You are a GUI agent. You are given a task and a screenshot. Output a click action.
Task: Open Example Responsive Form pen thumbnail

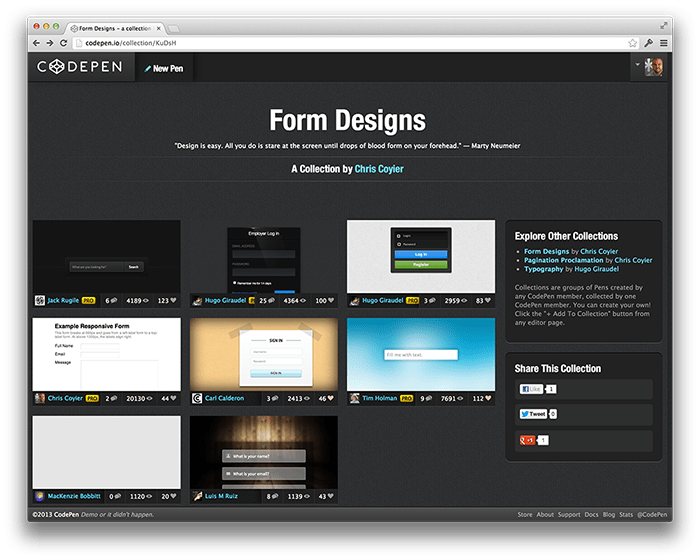click(107, 355)
